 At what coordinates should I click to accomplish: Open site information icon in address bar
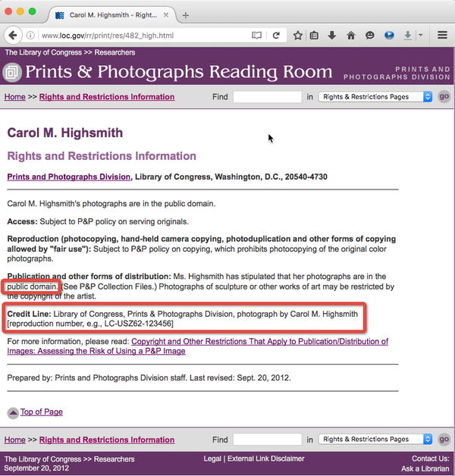click(30, 36)
